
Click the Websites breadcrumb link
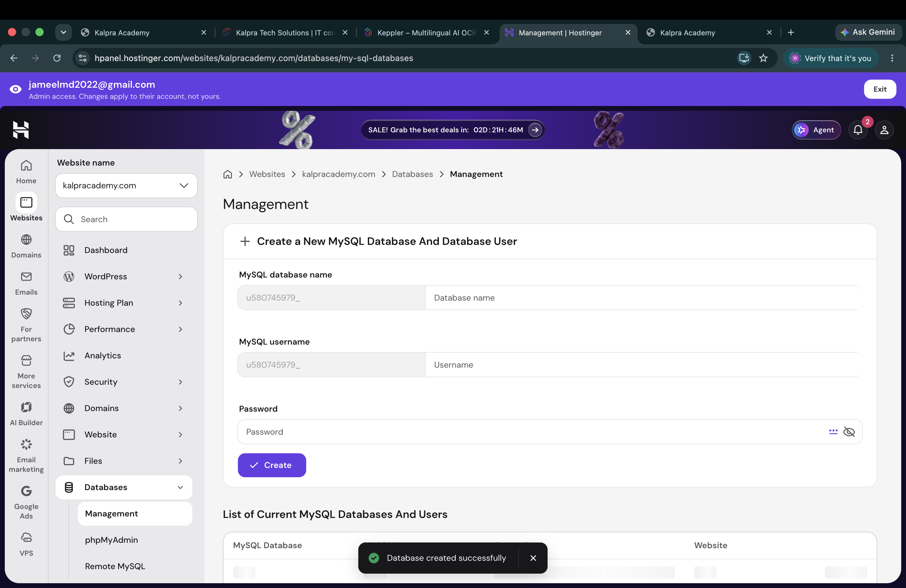point(267,174)
